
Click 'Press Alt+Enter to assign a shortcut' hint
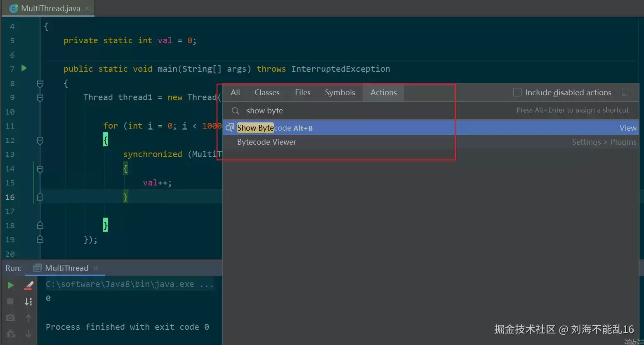tap(573, 110)
